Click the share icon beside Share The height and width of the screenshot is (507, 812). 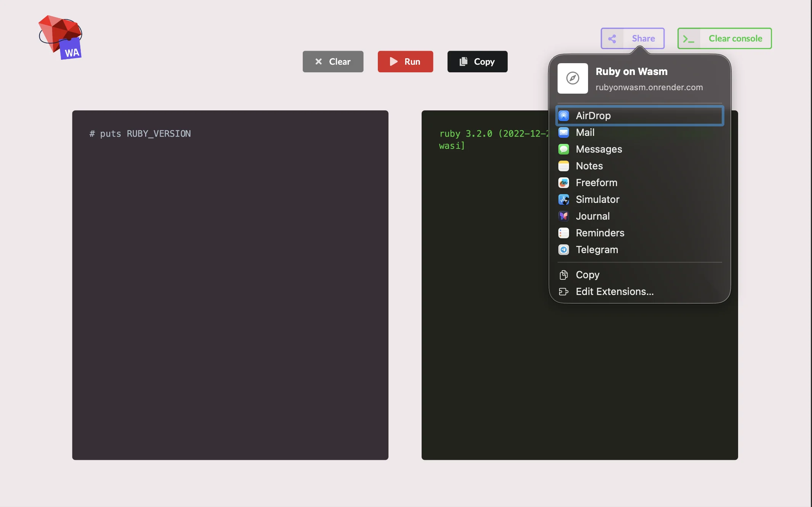tap(612, 38)
